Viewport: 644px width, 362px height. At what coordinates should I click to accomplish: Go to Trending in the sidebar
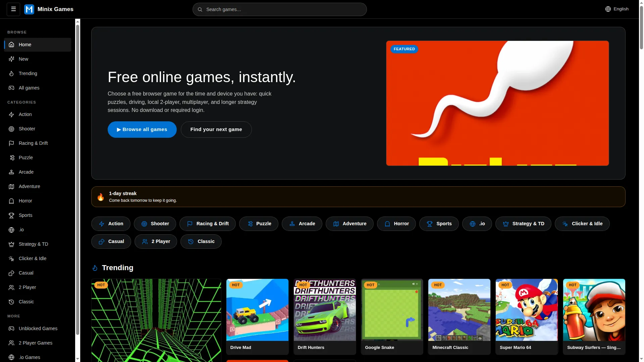point(38,73)
